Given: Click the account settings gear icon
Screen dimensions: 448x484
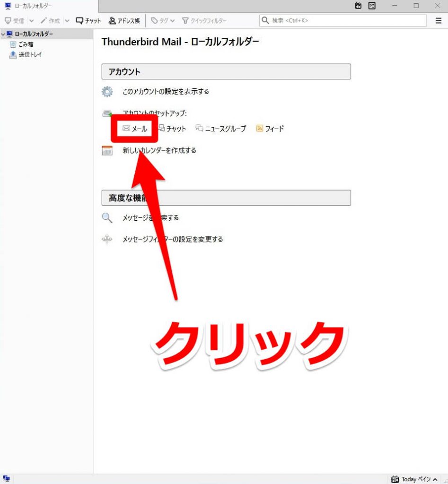Looking at the screenshot, I should 107,92.
